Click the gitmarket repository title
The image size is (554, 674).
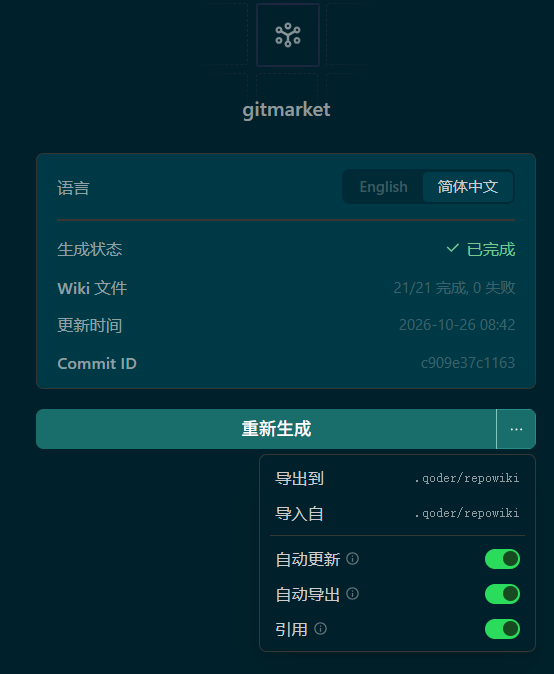coord(286,110)
